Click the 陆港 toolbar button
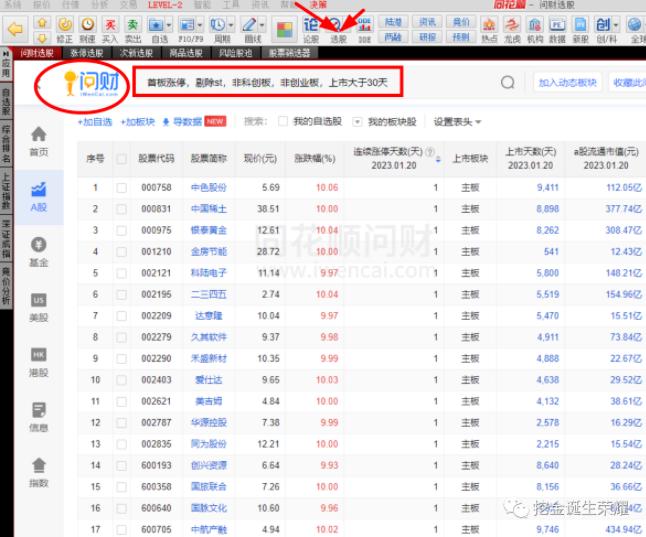Image resolution: width=646 pixels, height=537 pixels. coord(393,22)
